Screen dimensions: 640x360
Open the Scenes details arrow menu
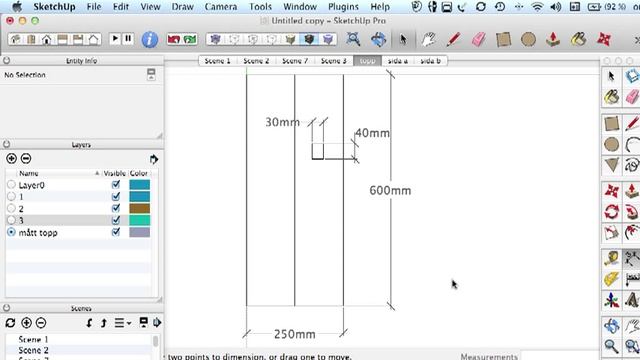coord(157,323)
